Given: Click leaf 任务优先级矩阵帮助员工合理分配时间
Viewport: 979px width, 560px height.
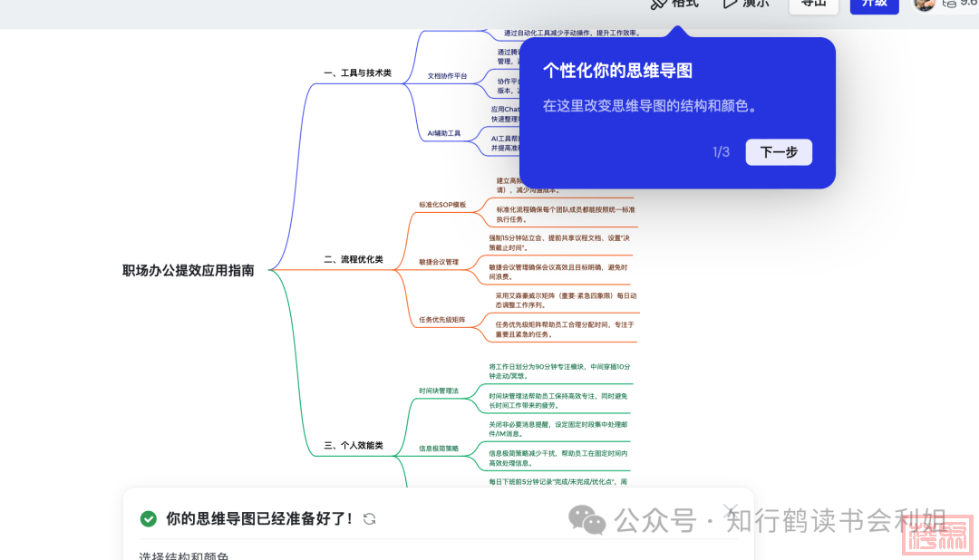Looking at the screenshot, I should click(x=565, y=330).
